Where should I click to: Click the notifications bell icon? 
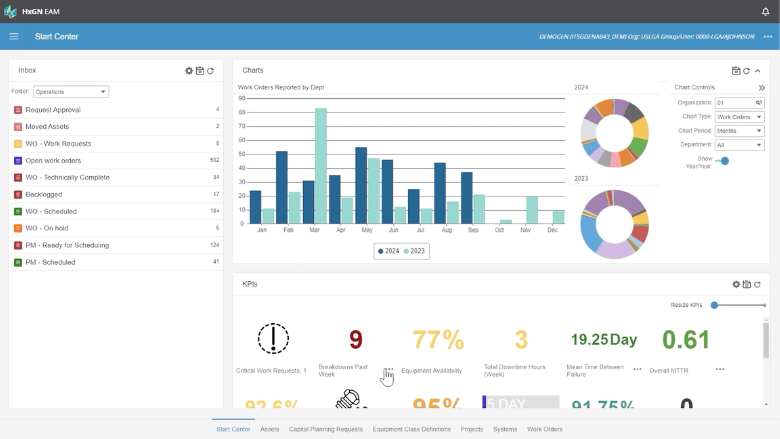pos(765,11)
